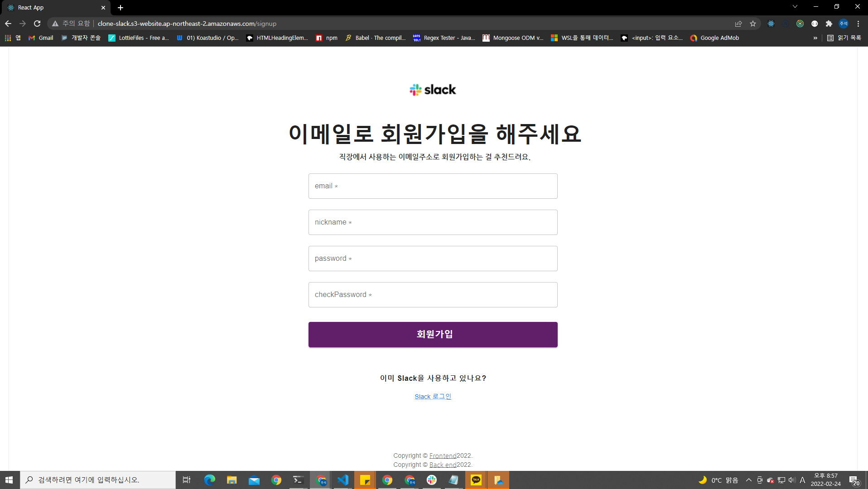The image size is (868, 489).
Task: Open the Frontend copyright link
Action: click(443, 455)
